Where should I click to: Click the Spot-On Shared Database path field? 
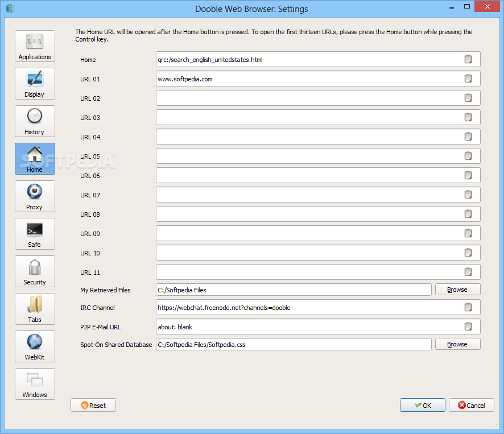(x=294, y=344)
